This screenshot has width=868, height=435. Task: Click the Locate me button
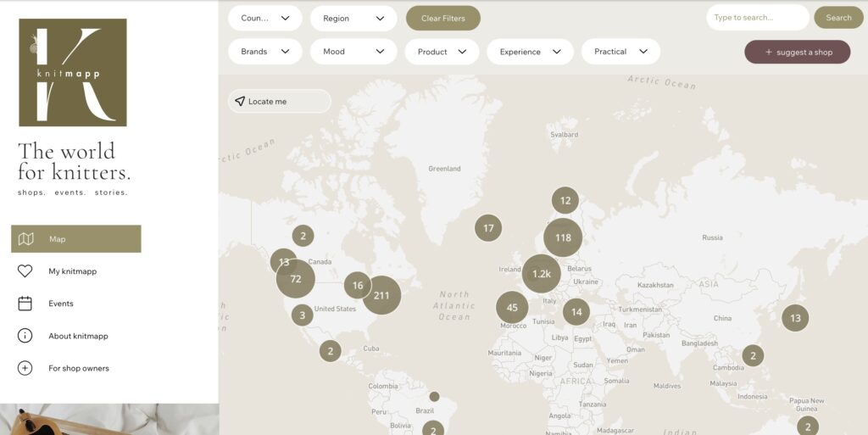point(280,101)
